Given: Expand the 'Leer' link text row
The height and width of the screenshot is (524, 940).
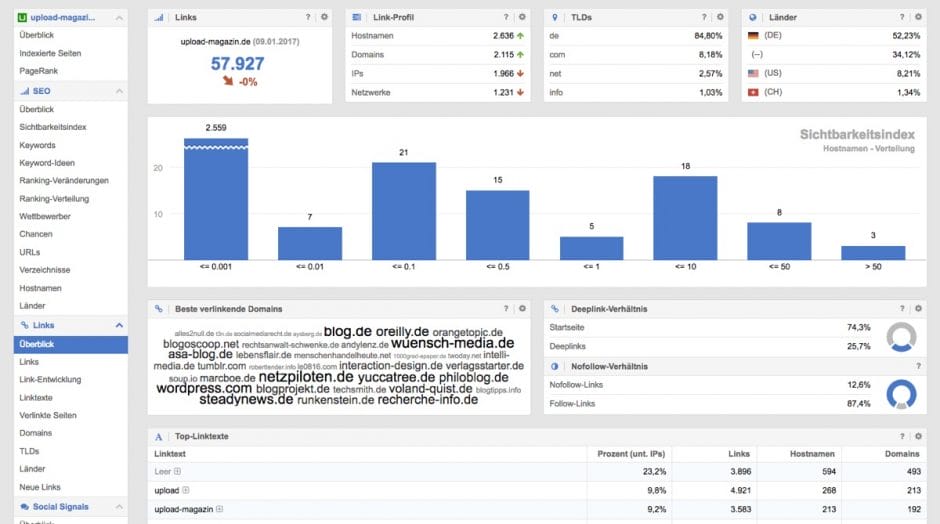Looking at the screenshot, I should coord(178,471).
